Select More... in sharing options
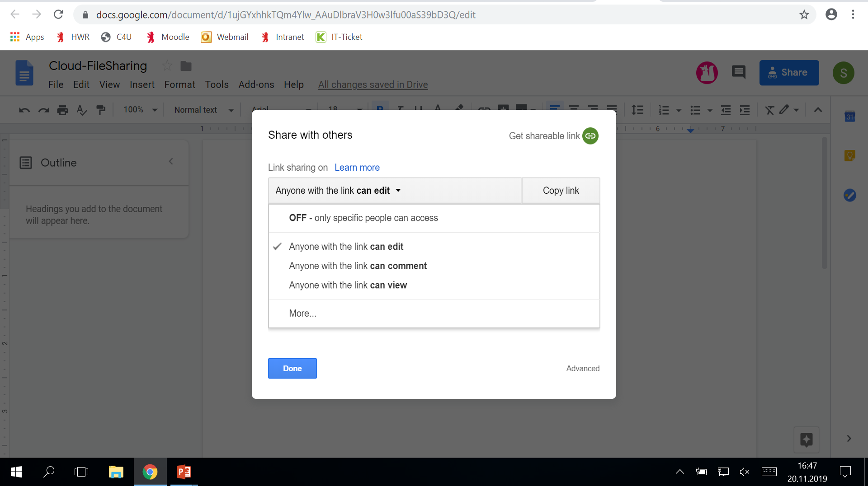 [x=302, y=313]
